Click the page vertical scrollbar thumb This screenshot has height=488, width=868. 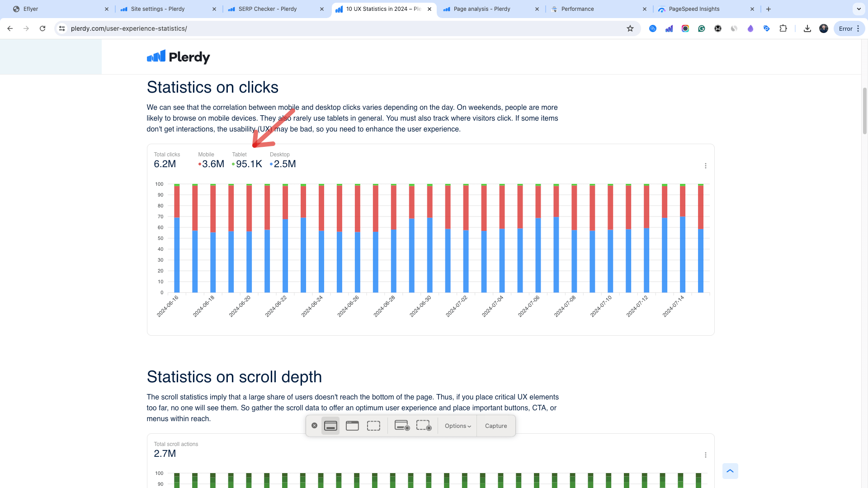(865, 111)
